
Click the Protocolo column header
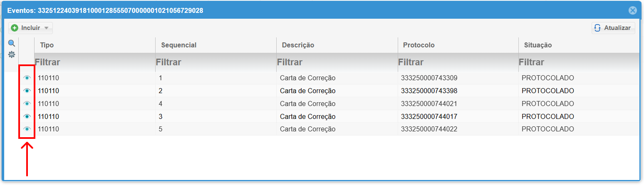tap(419, 45)
